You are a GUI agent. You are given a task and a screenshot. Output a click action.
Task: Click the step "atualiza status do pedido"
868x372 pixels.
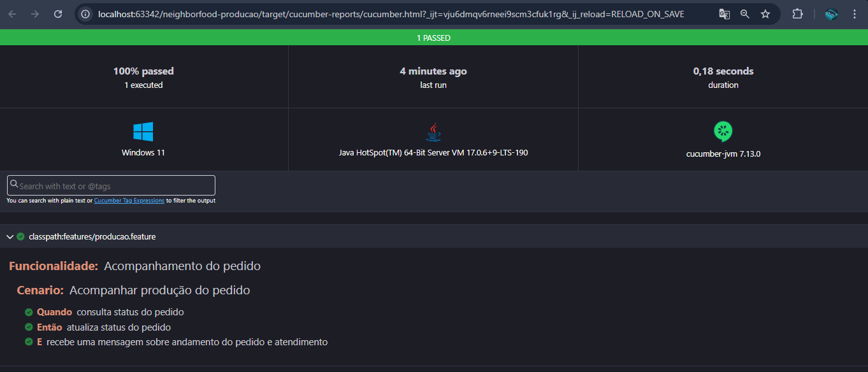coord(119,327)
